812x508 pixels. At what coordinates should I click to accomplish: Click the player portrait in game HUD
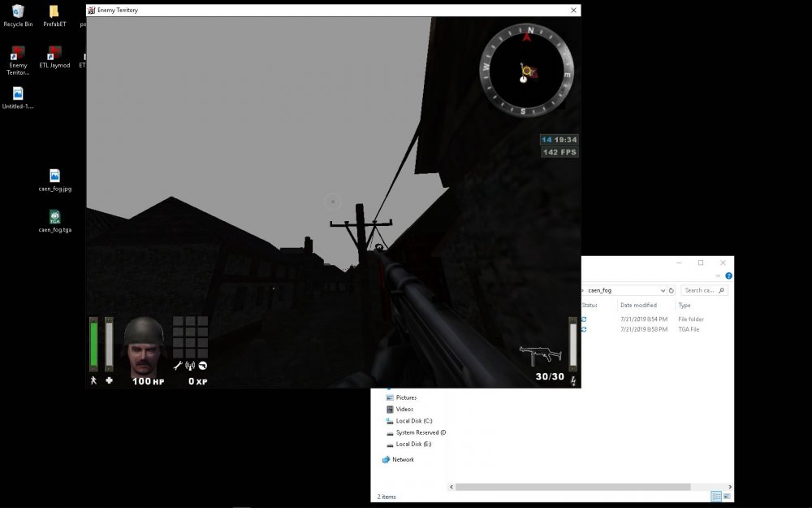[x=144, y=346]
